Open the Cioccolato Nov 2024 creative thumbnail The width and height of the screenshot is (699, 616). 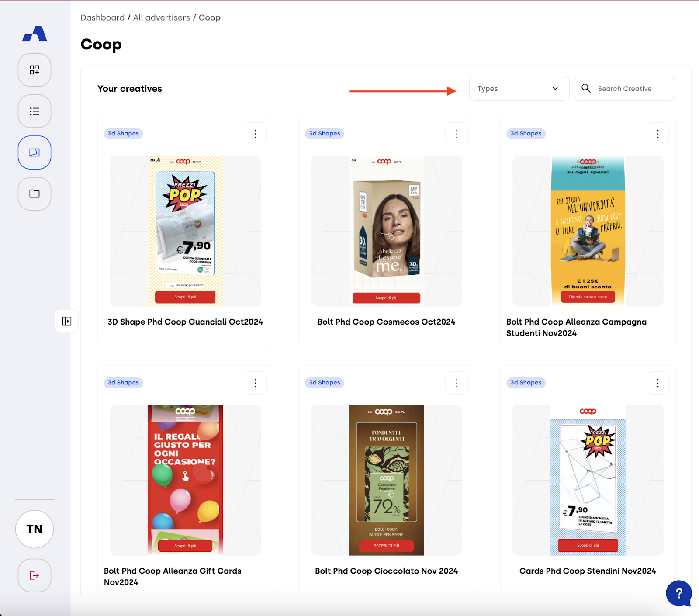(x=387, y=480)
